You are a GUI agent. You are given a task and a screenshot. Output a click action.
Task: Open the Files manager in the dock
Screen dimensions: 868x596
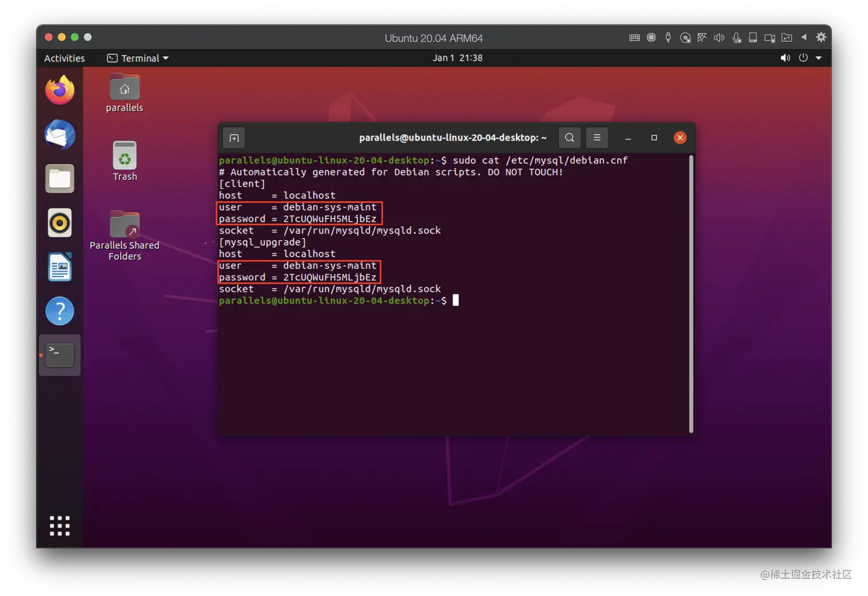(60, 179)
